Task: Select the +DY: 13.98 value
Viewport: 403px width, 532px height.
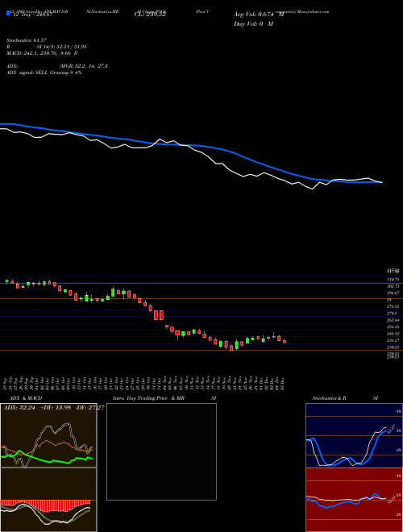Action: [x=56, y=407]
